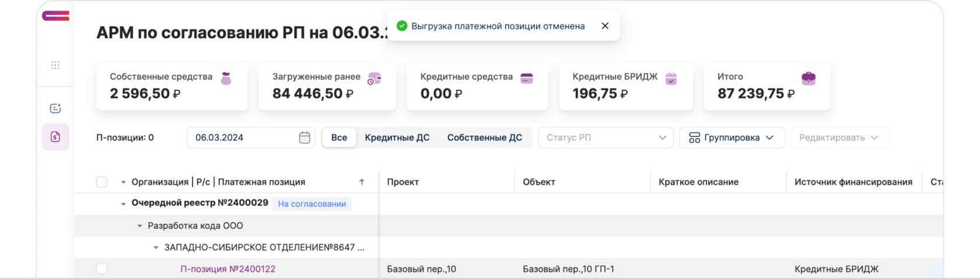Collapse the Разработка кода ООО row
Screen dimensions: 980x279
click(139, 226)
